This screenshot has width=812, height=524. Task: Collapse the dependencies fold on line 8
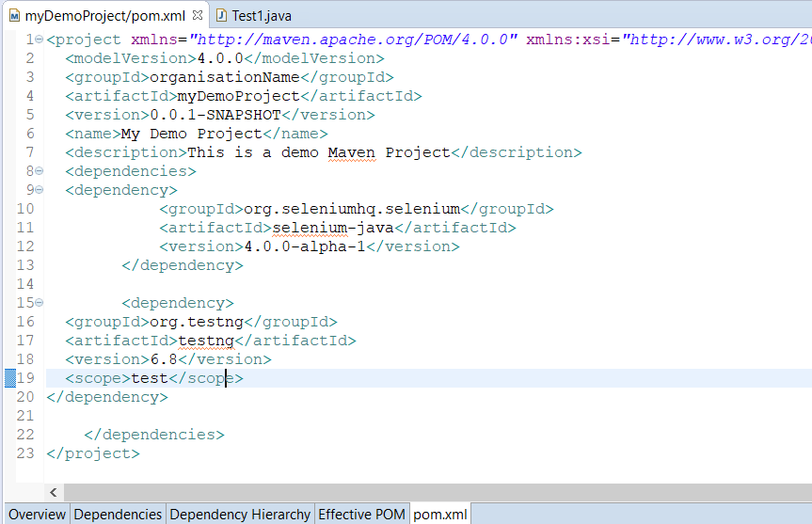(x=39, y=171)
